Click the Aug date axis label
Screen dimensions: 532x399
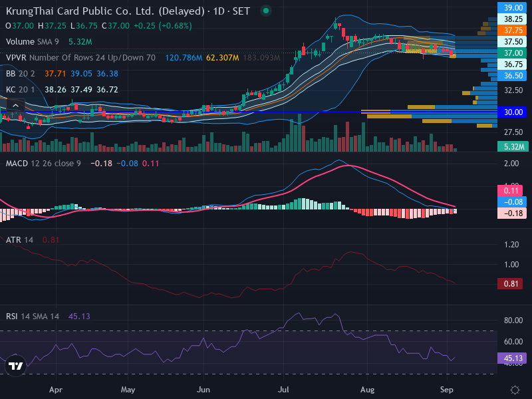coord(368,390)
